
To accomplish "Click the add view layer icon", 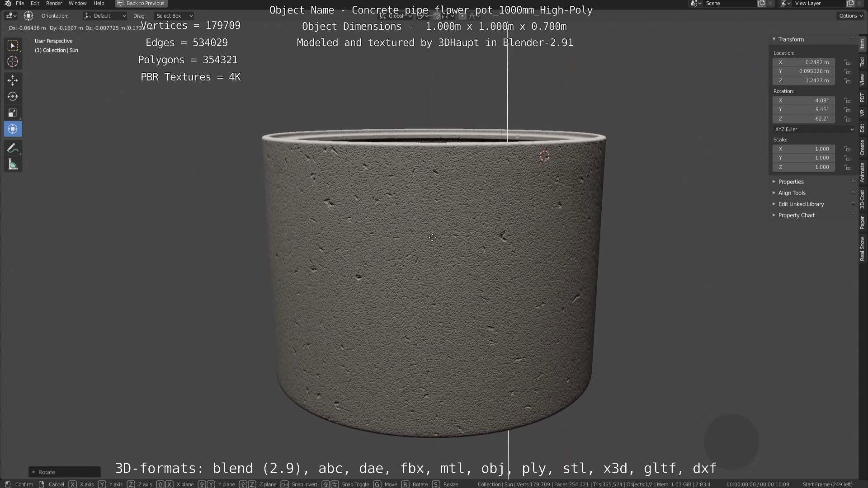I will [850, 4].
